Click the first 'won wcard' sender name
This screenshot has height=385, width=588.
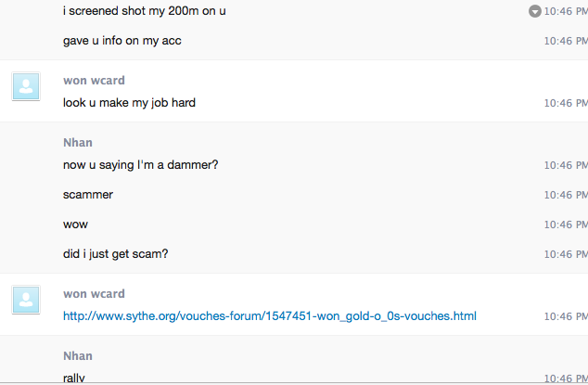coord(94,81)
